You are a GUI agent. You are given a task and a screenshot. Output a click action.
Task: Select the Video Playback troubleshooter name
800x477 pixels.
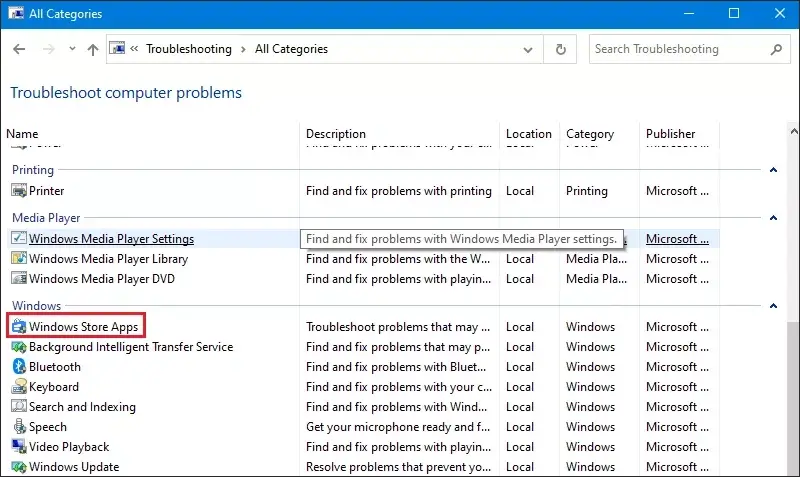(x=69, y=447)
